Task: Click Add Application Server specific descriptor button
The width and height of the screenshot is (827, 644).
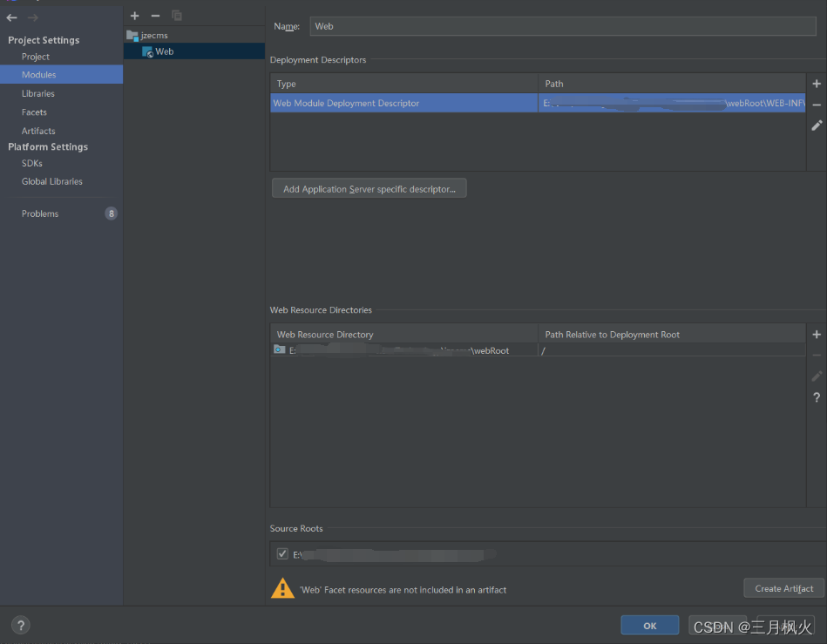Action: [369, 189]
